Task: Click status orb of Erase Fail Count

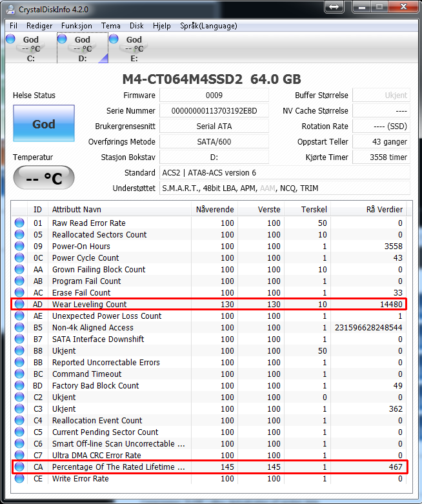Action: [x=19, y=292]
